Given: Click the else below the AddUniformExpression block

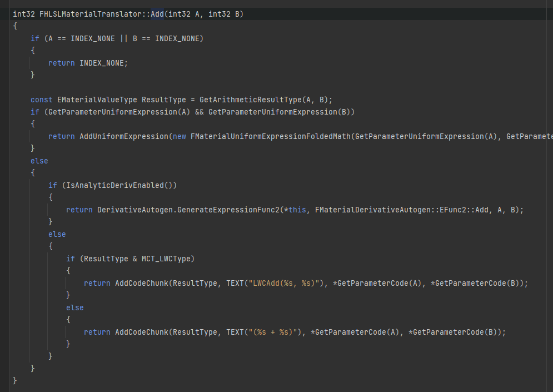Looking at the screenshot, I should [x=39, y=161].
